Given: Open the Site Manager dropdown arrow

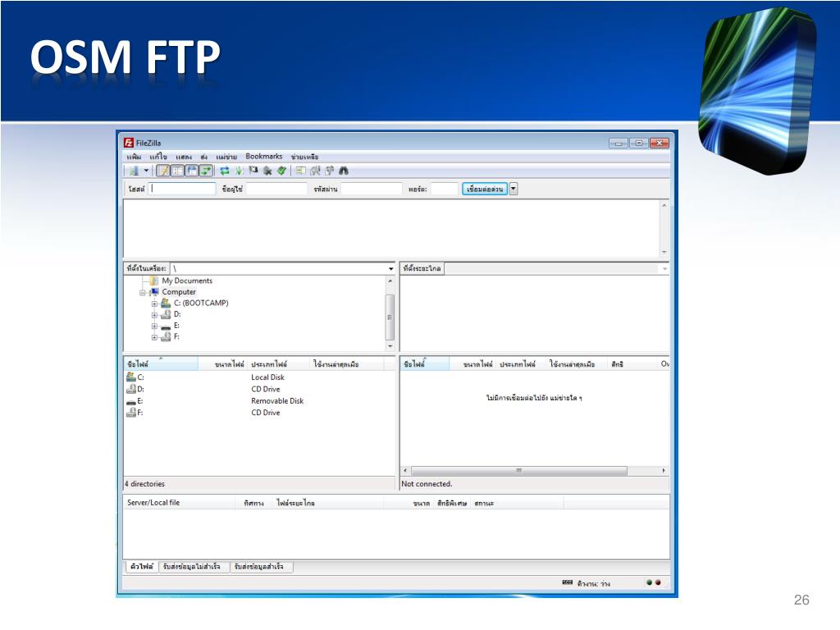Looking at the screenshot, I should pos(146,171).
